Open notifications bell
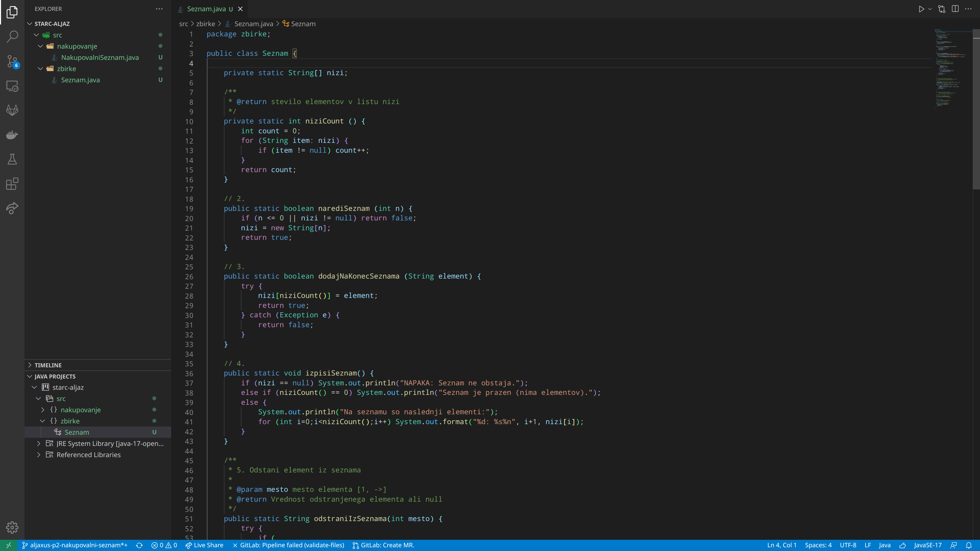 968,545
